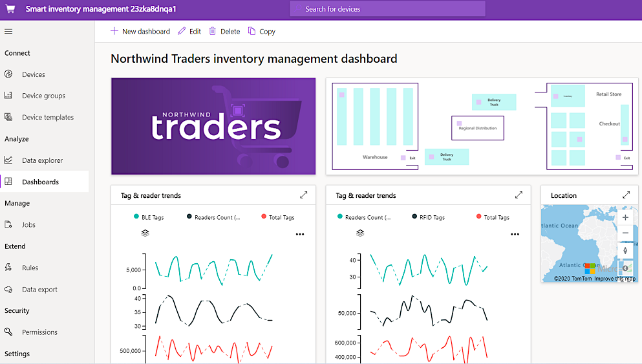Click the warehouse floor plan image tile
This screenshot has height=364, width=642.
click(x=482, y=126)
